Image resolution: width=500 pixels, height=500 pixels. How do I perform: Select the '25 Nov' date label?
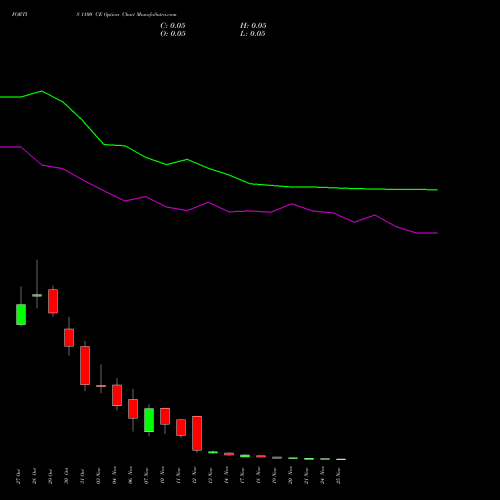coord(338,476)
